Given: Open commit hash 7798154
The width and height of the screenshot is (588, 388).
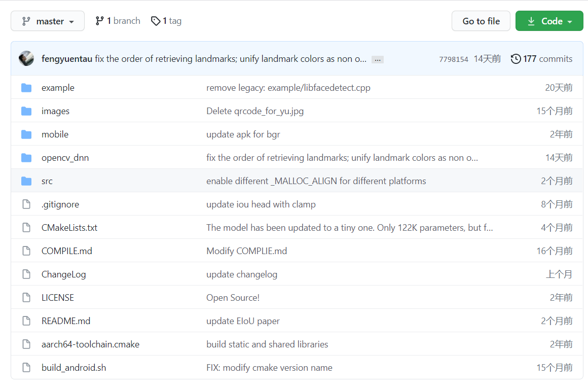Looking at the screenshot, I should [453, 59].
